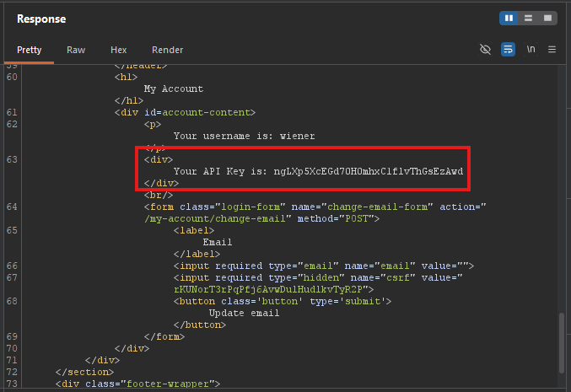This screenshot has width=571, height=392.
Task: Click the closing </section> tag
Action: click(84, 372)
